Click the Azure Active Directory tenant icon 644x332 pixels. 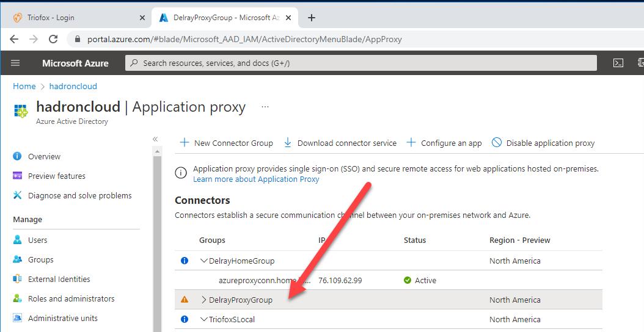click(x=21, y=111)
